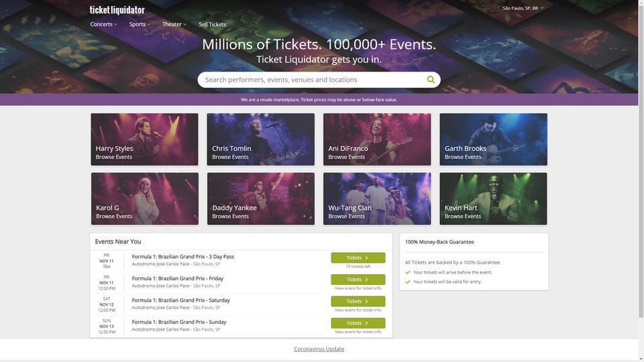644x362 pixels.
Task: Browse Chris Tomlin events card
Action: (261, 139)
